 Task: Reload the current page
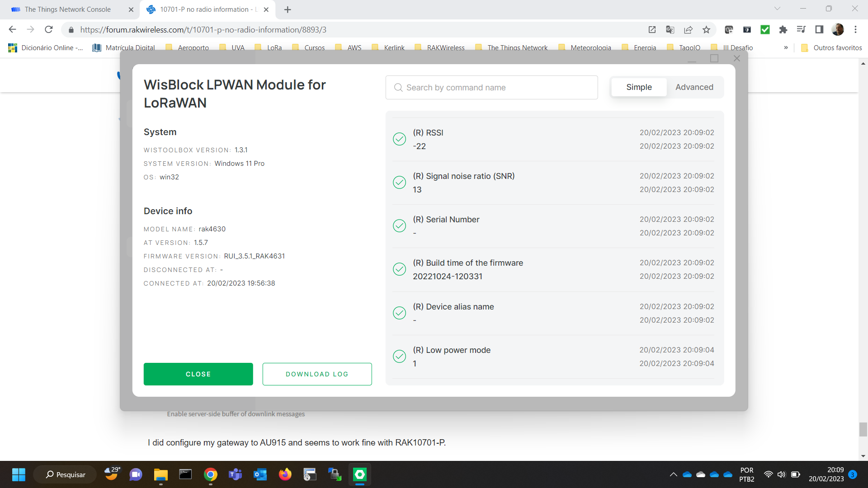49,30
